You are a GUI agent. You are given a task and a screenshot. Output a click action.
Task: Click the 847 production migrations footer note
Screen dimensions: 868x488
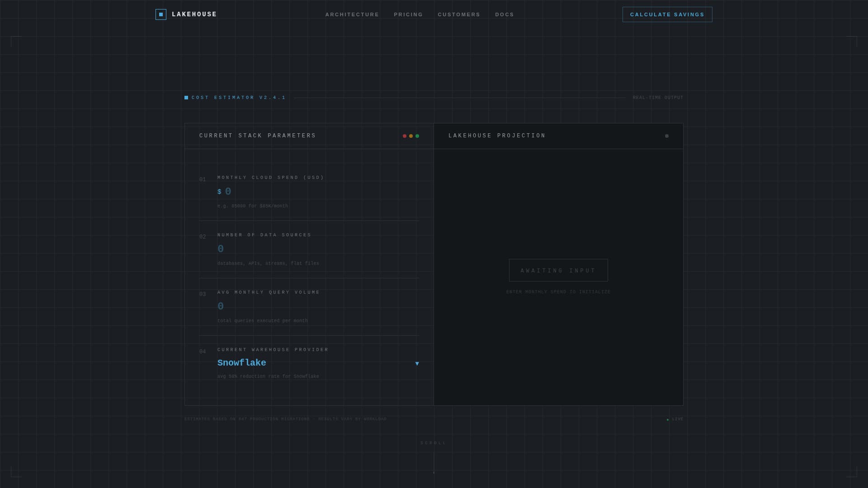point(286,419)
